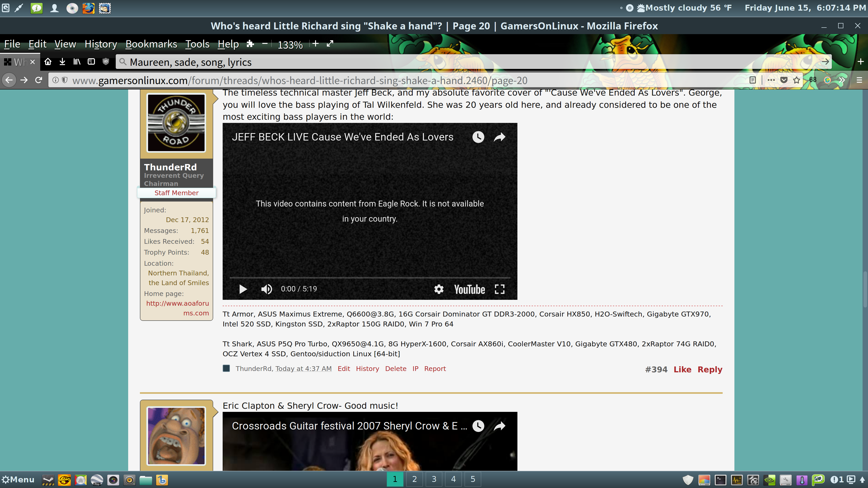Submit search with the arrow in search bar

[825, 62]
